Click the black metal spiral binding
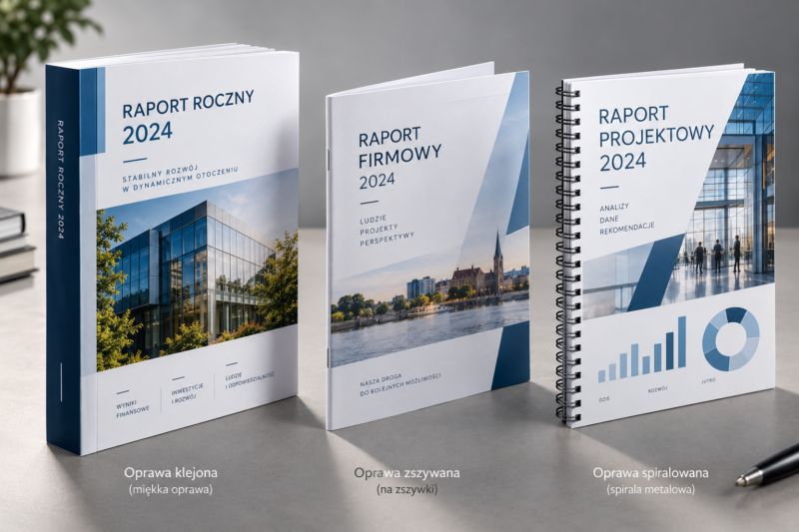799x532 pixels. pyautogui.click(x=568, y=252)
